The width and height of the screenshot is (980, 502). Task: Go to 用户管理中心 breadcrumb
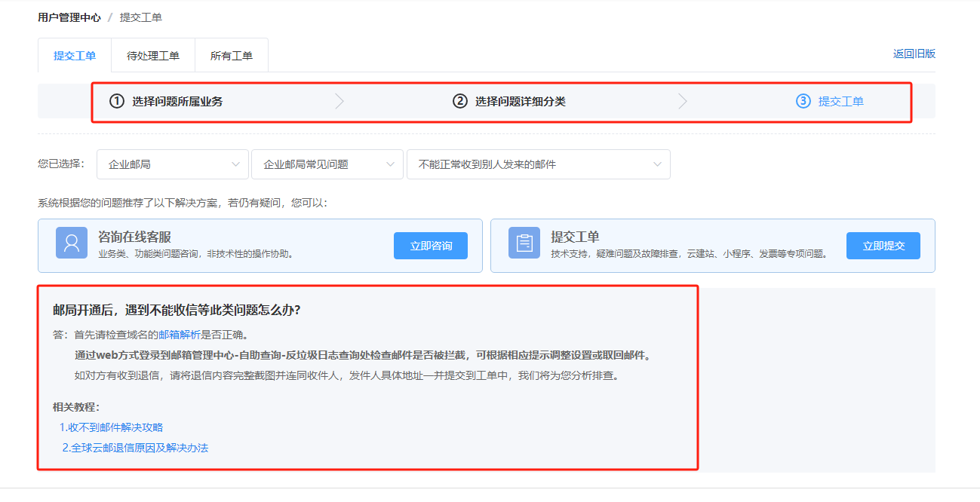click(x=69, y=17)
